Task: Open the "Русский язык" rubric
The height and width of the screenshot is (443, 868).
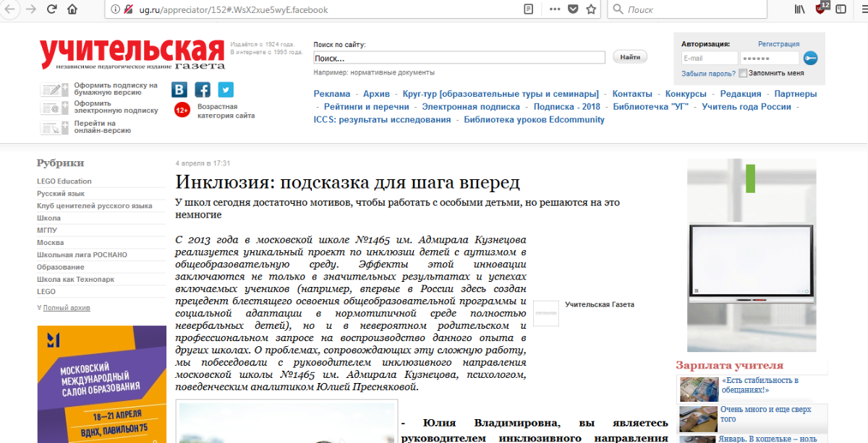Action: click(x=61, y=194)
